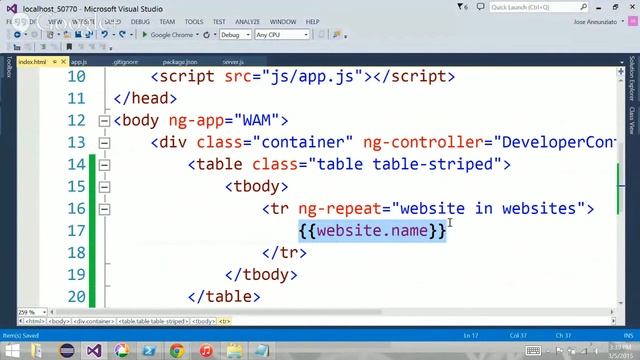
Task: Switch to the server.js tab
Action: tap(233, 62)
